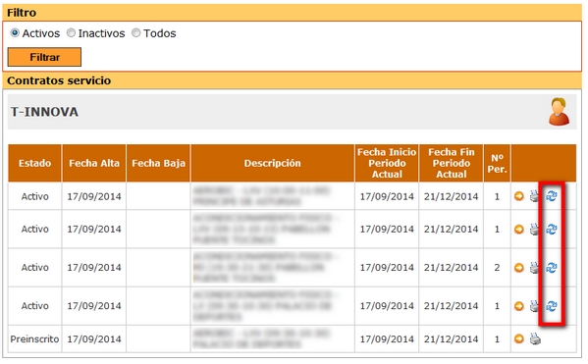
Task: Click the Nº Per. column header
Action: coord(497,163)
